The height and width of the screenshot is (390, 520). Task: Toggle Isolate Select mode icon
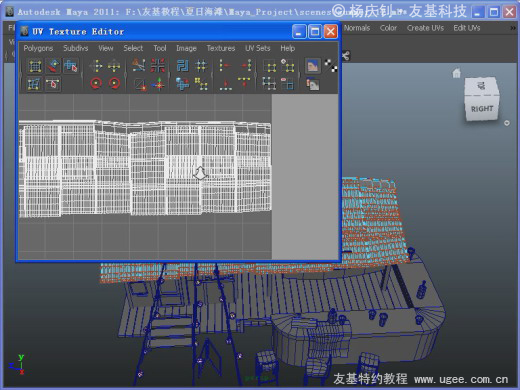(269, 66)
